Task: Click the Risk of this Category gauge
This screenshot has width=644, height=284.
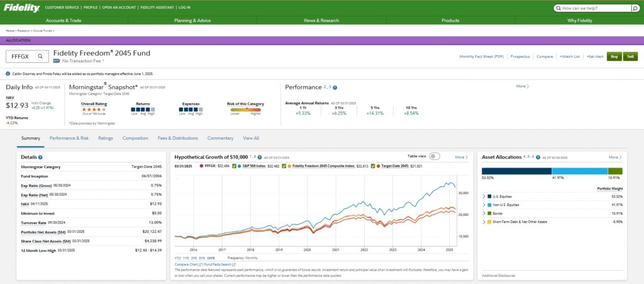Action: tap(245, 110)
